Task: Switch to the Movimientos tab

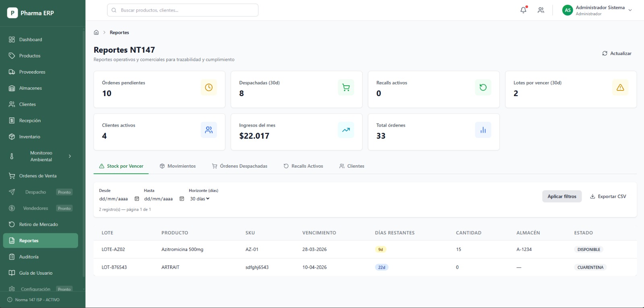Action: pos(178,166)
